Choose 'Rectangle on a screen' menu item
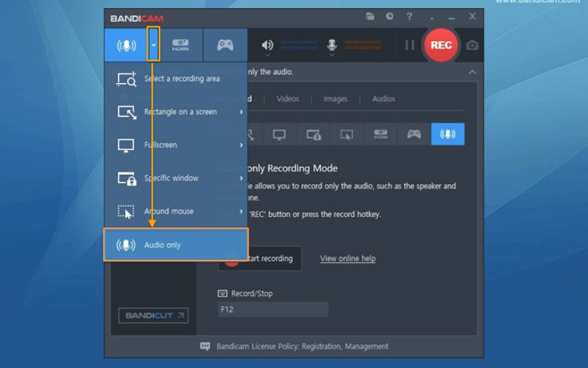 coord(176,112)
